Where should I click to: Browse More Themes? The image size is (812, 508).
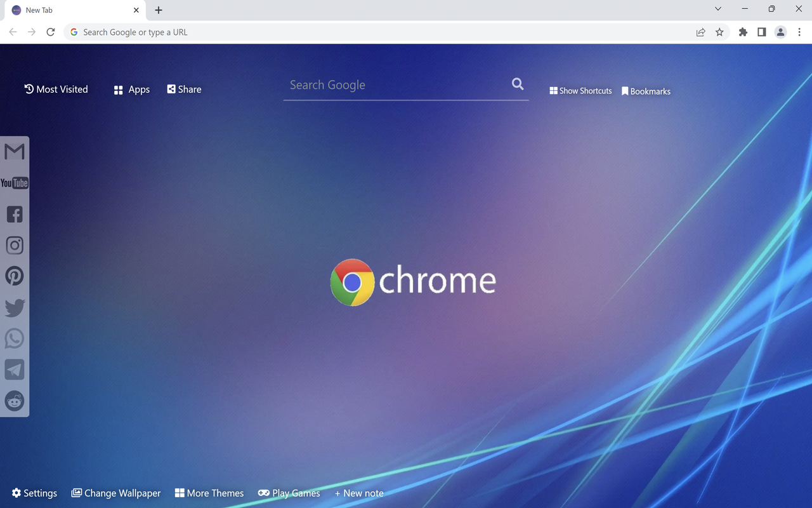coord(209,493)
